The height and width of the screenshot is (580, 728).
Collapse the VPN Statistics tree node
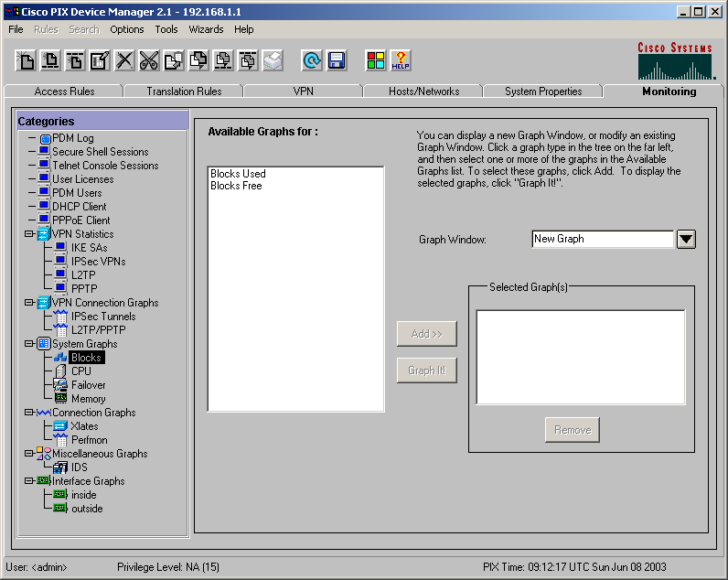tap(29, 233)
